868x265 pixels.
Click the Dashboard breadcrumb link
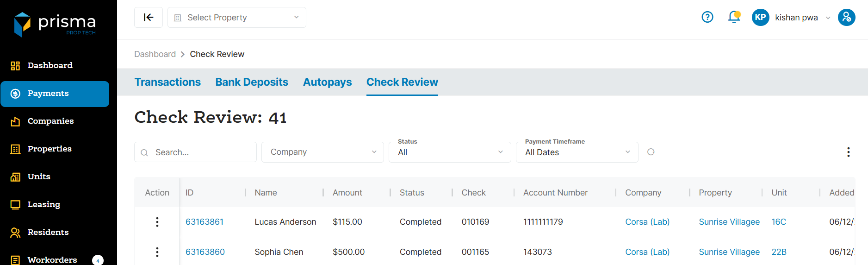click(155, 54)
